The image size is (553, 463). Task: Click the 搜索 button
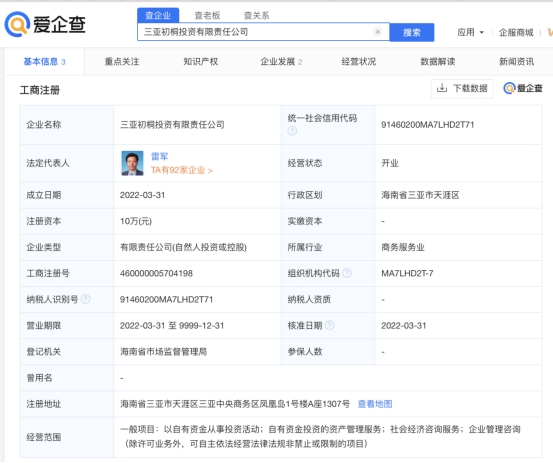click(x=412, y=32)
